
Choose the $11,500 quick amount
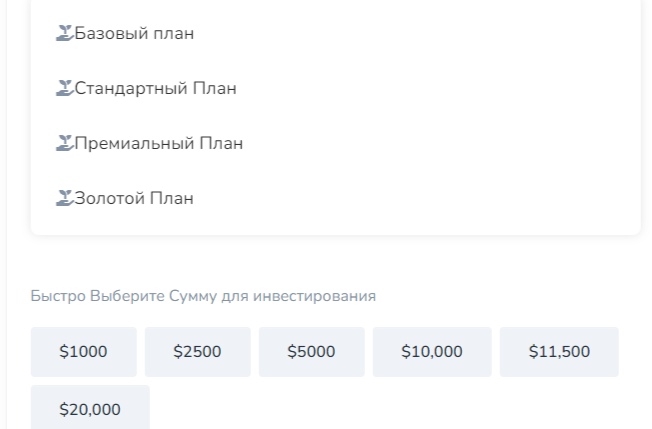(559, 352)
